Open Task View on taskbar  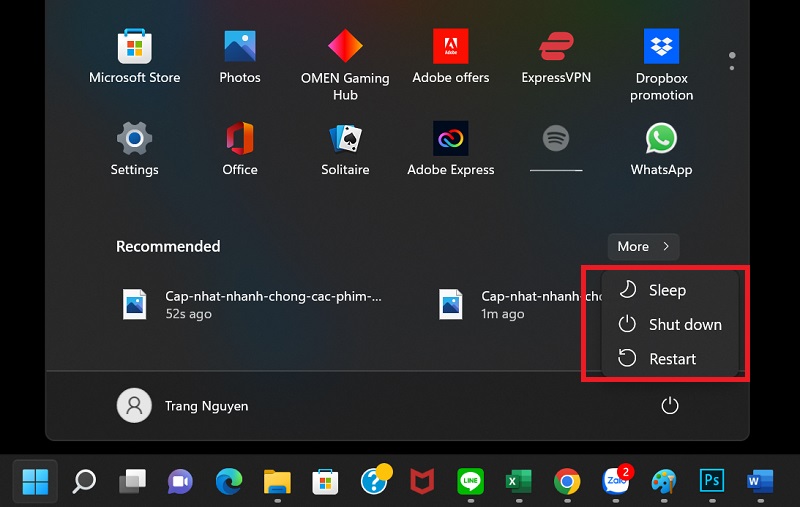[x=132, y=481]
